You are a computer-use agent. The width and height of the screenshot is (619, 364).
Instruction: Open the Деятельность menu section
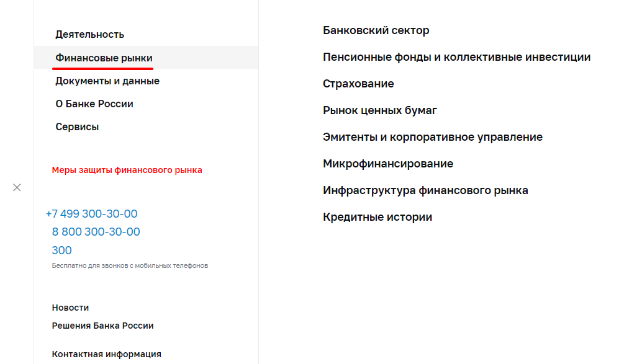coord(89,35)
